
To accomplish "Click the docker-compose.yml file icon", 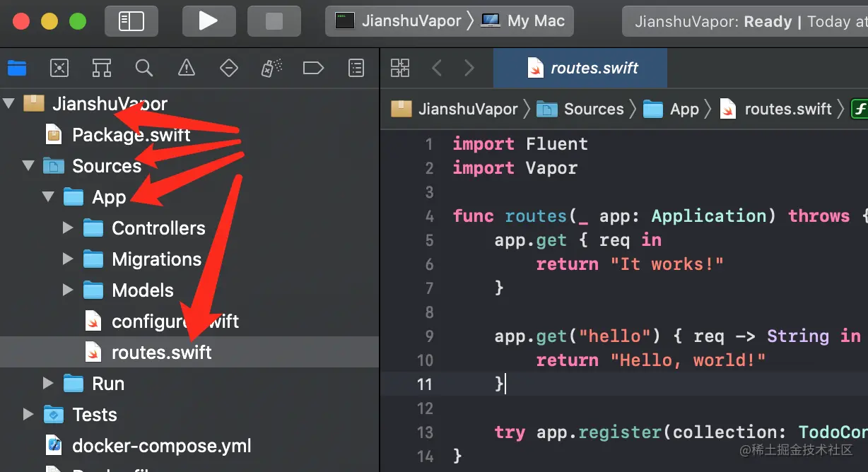I will pyautogui.click(x=54, y=446).
